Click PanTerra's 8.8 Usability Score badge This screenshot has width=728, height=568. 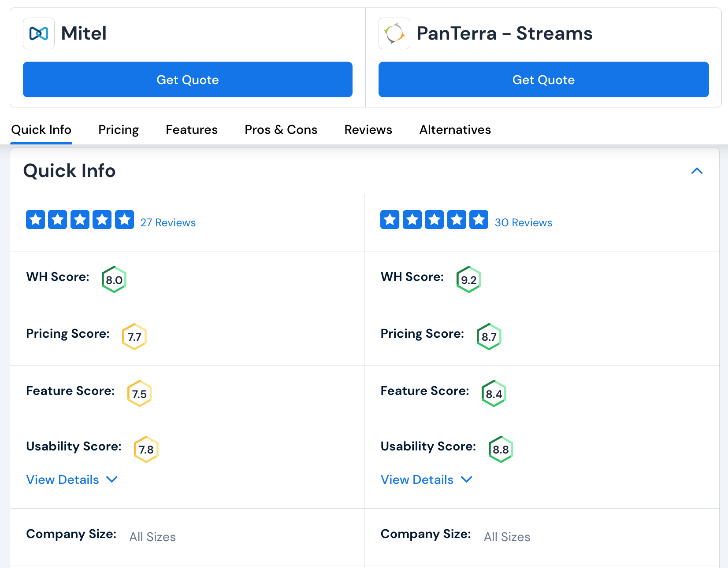pyautogui.click(x=501, y=450)
